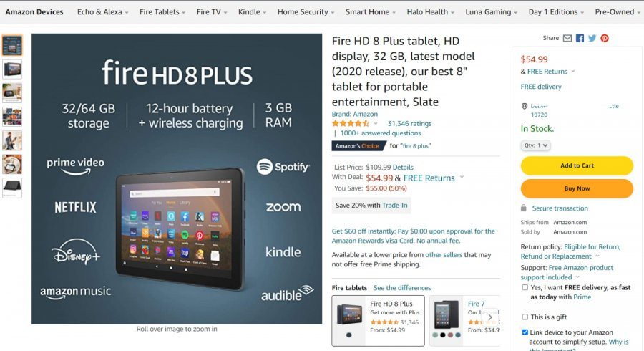Viewport: 644px width, 351px height.
Task: Select the bottom product thumbnail image
Action: click(x=12, y=188)
